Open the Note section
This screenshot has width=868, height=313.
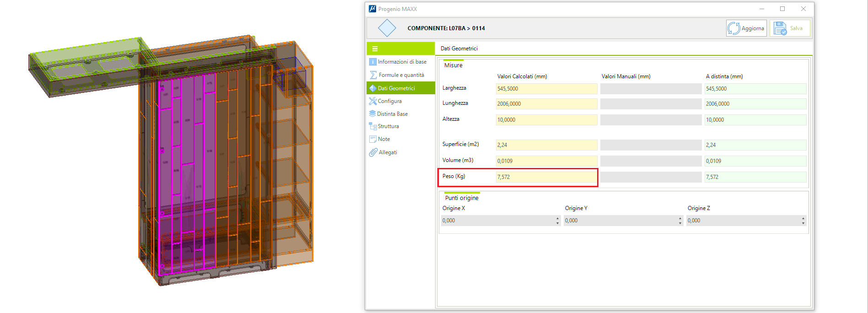coord(383,139)
